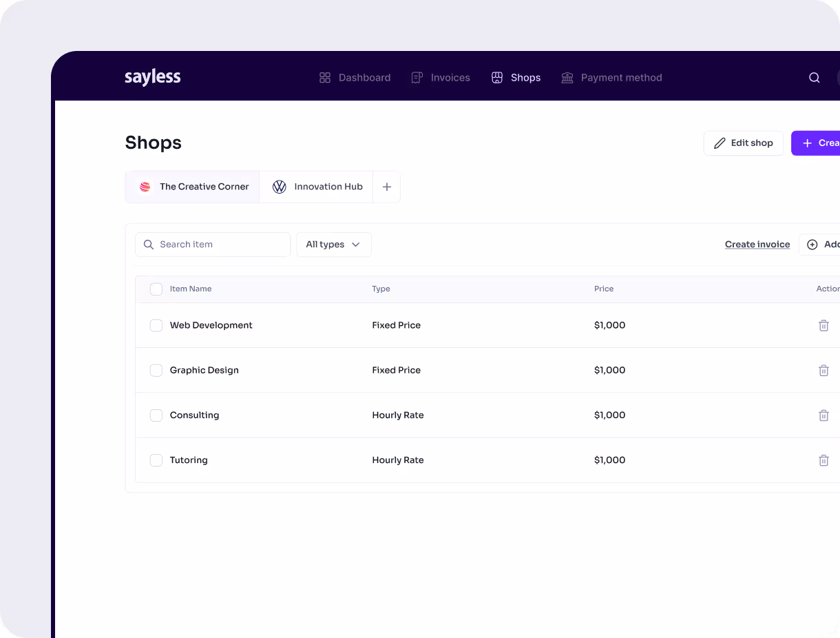This screenshot has width=840, height=638.
Task: Switch to Innovation Hub shop tab
Action: coord(317,187)
